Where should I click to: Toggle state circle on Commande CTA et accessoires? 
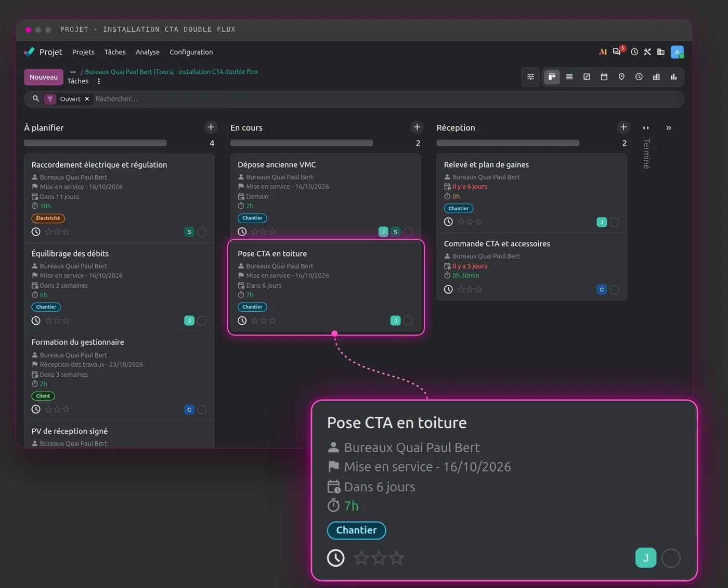614,290
